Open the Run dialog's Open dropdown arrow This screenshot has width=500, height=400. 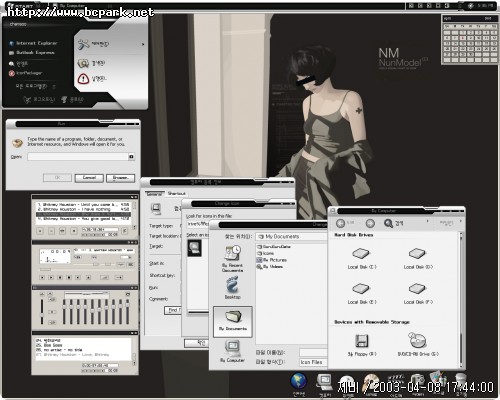click(131, 157)
